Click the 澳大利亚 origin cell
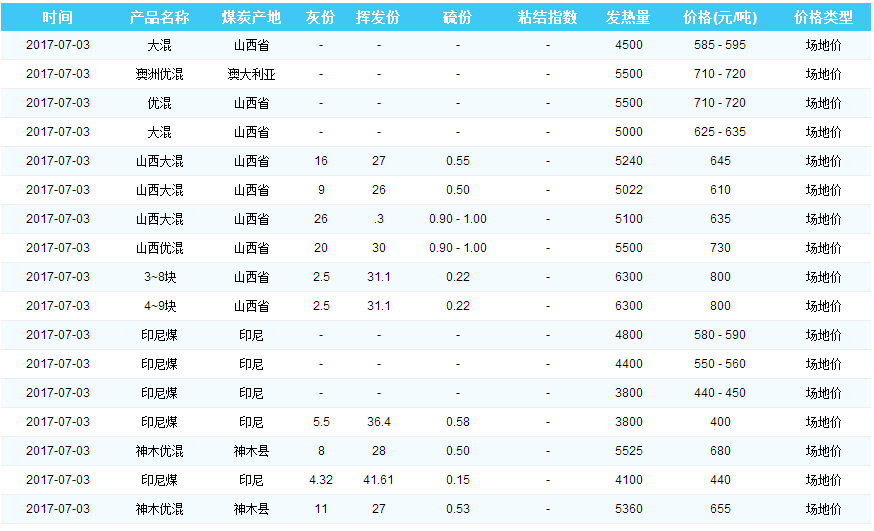This screenshot has width=874, height=531. 251,74
